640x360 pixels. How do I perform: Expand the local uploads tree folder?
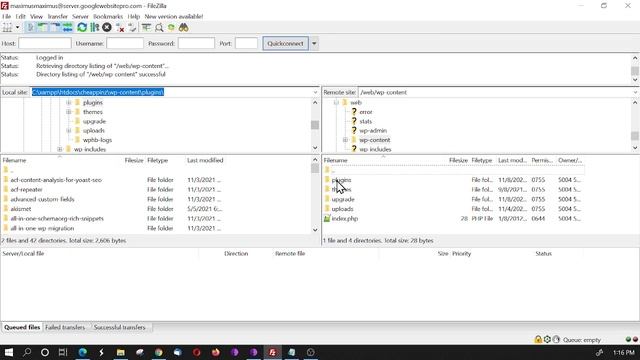[x=69, y=131]
